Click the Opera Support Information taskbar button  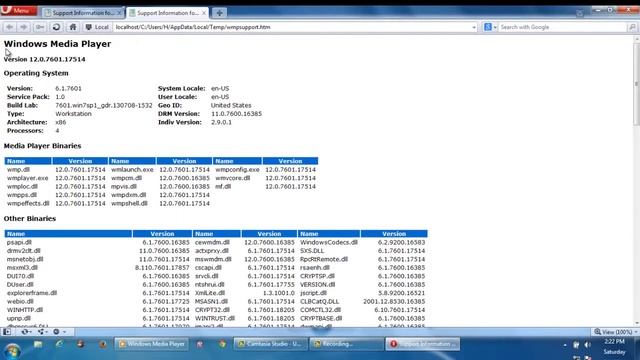click(422, 344)
